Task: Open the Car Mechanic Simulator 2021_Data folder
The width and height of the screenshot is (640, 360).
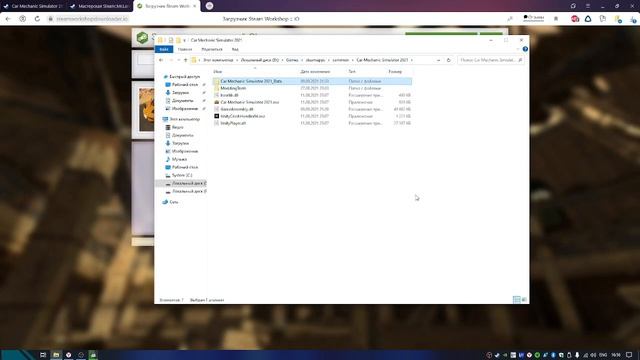Action: point(312,81)
